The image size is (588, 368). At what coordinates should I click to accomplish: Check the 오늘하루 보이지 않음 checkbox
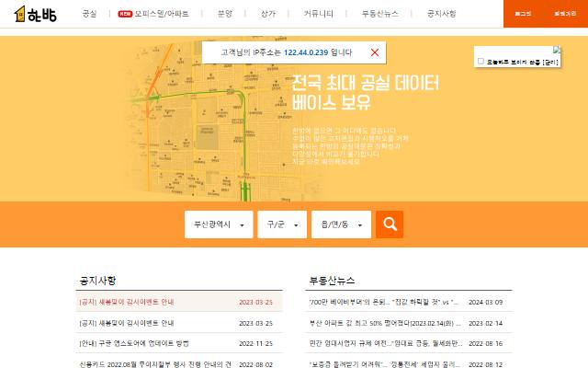tap(481, 61)
